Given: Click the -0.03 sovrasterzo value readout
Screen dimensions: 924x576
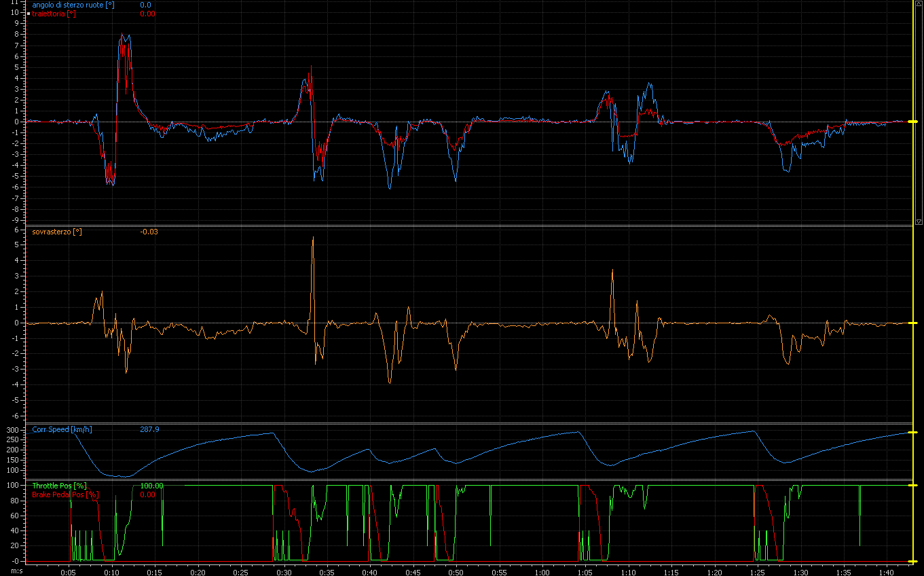Looking at the screenshot, I should click(149, 232).
